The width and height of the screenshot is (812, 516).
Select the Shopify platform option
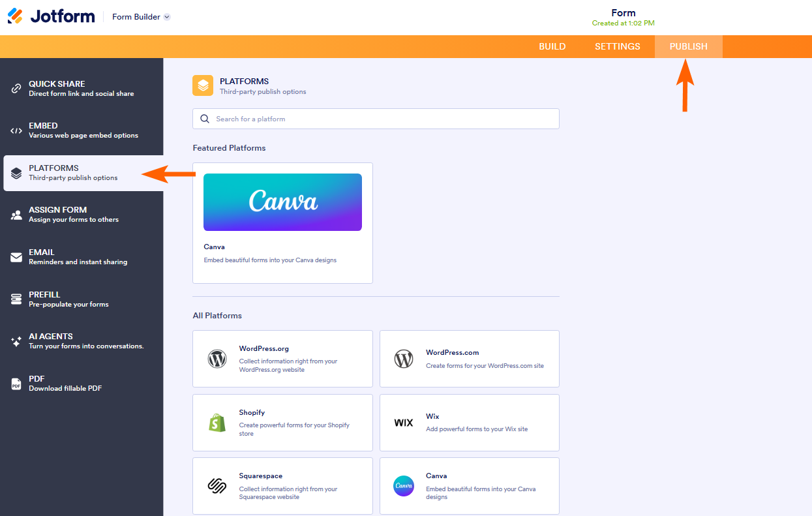(282, 422)
